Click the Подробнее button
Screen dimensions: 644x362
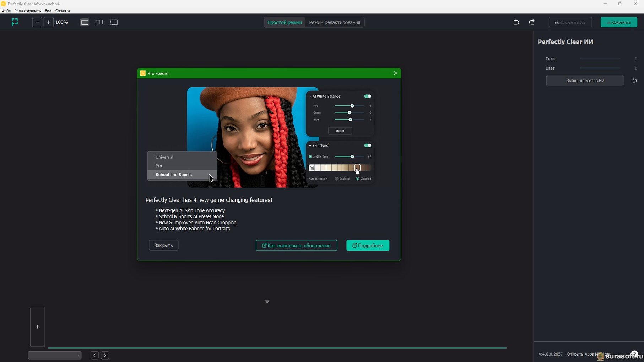pyautogui.click(x=368, y=245)
